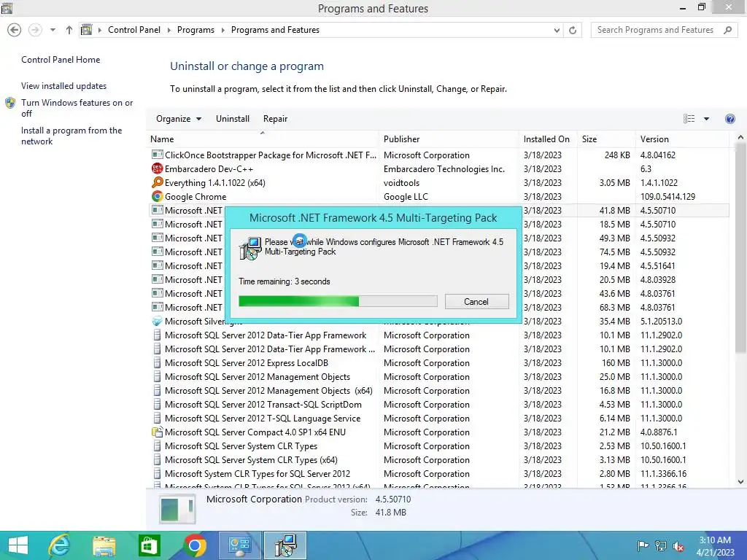
Task: Open File Explorer from taskbar
Action: click(104, 545)
